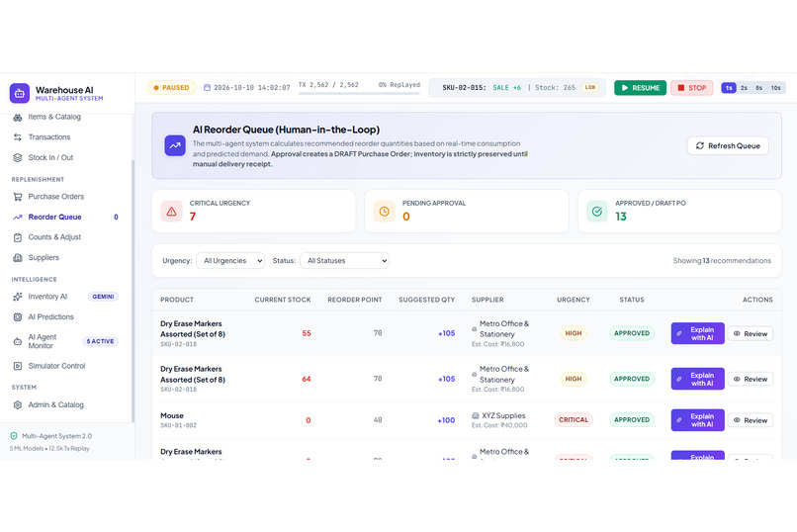
Task: Click the Admin & Catalog gear icon
Action: pos(18,405)
